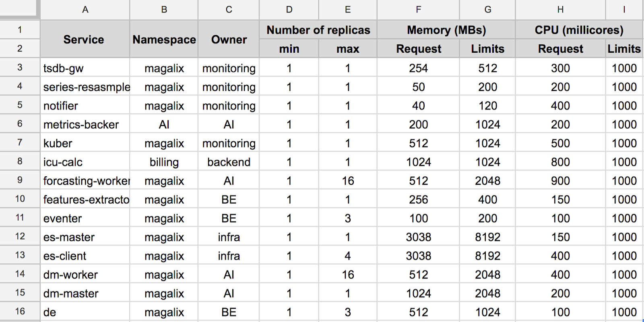Viewport: 644px width, 322px height.
Task: Click the "billing" namespace cell
Action: [x=164, y=162]
